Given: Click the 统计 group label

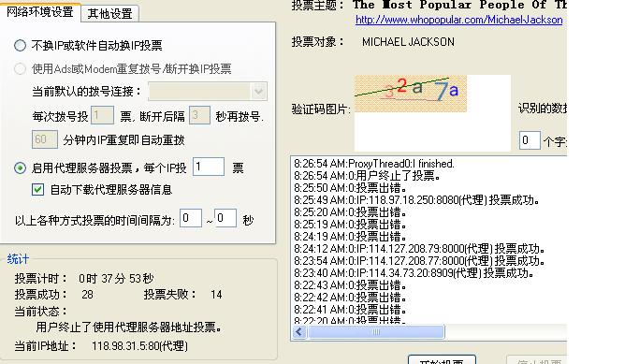Looking at the screenshot, I should coord(18,259).
